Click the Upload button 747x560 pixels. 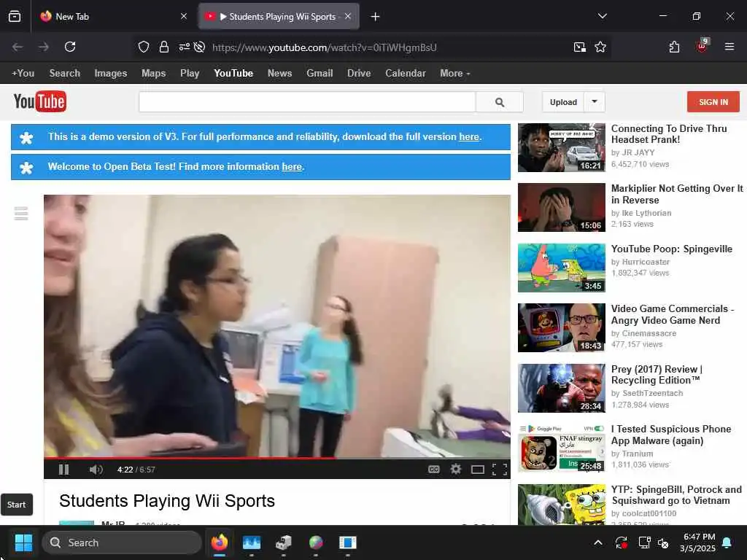[x=563, y=102]
